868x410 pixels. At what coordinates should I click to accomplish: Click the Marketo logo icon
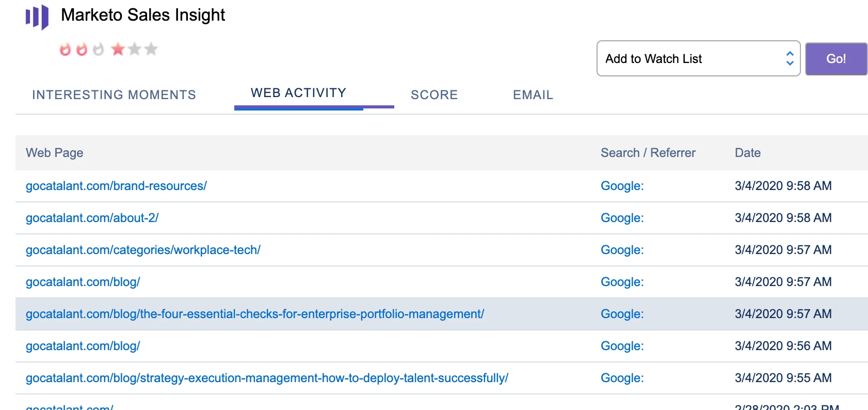coord(37,17)
